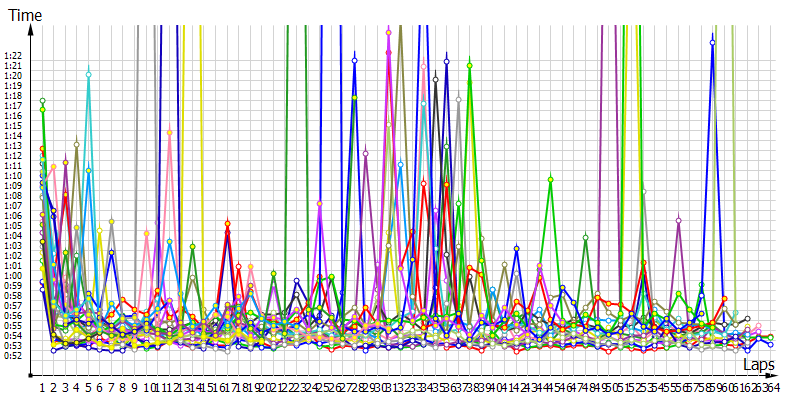Click the cyan peak marker at lap 5
Viewport: 800px width, 400px height.
[x=89, y=75]
